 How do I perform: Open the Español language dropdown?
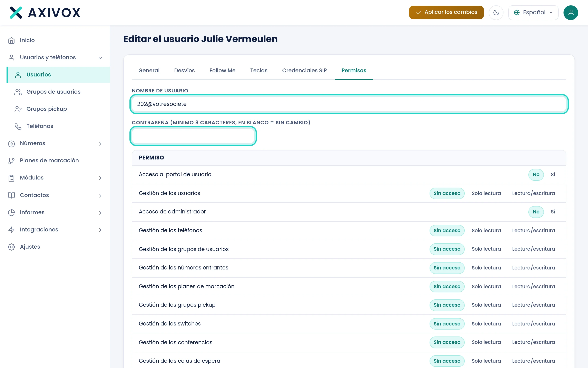(533, 12)
